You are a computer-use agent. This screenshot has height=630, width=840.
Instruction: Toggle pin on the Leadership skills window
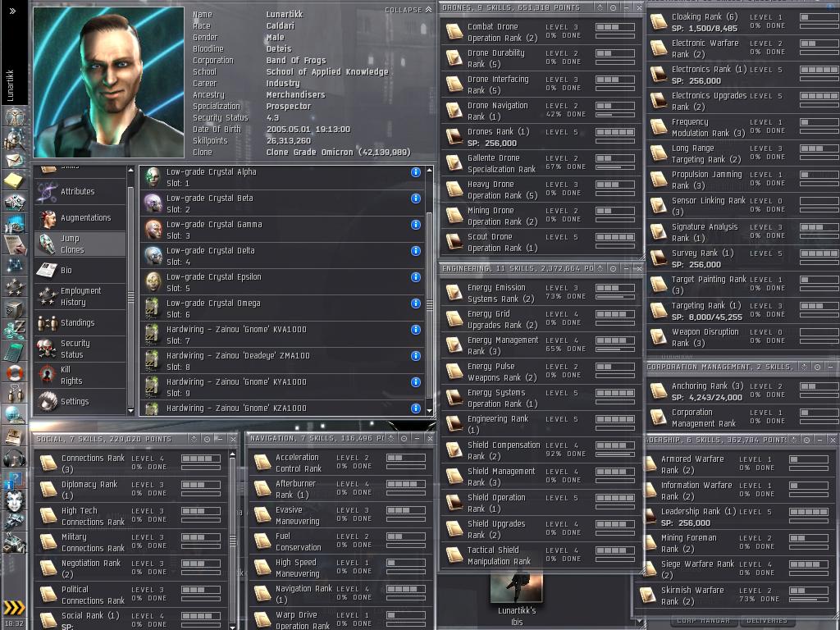click(x=807, y=440)
